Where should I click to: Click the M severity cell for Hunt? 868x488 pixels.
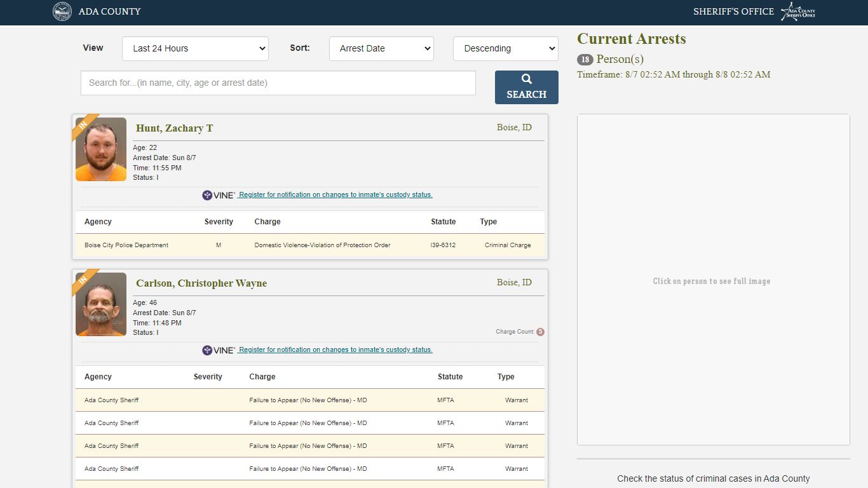219,245
